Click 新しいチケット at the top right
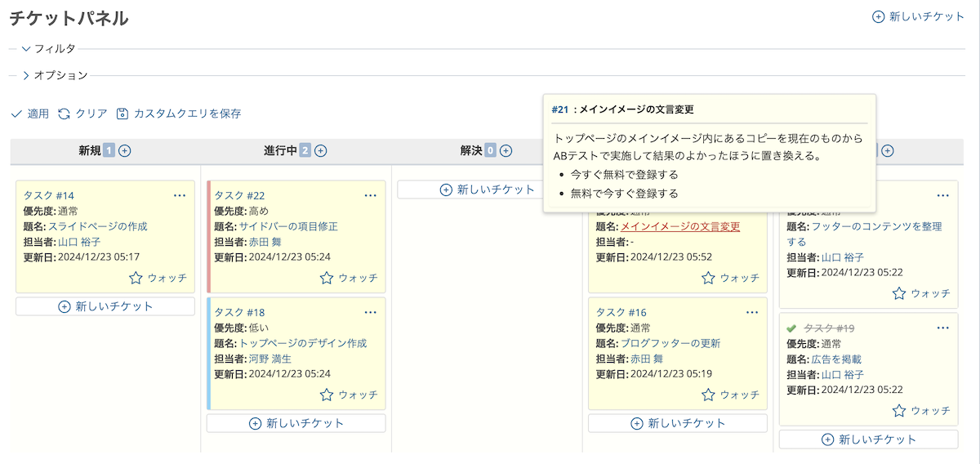 (x=918, y=16)
